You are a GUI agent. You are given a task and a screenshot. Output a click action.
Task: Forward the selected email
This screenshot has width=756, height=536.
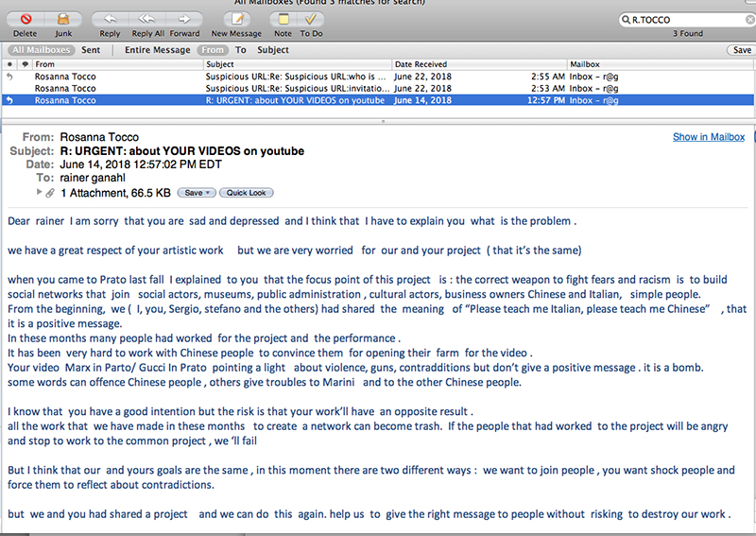click(184, 19)
